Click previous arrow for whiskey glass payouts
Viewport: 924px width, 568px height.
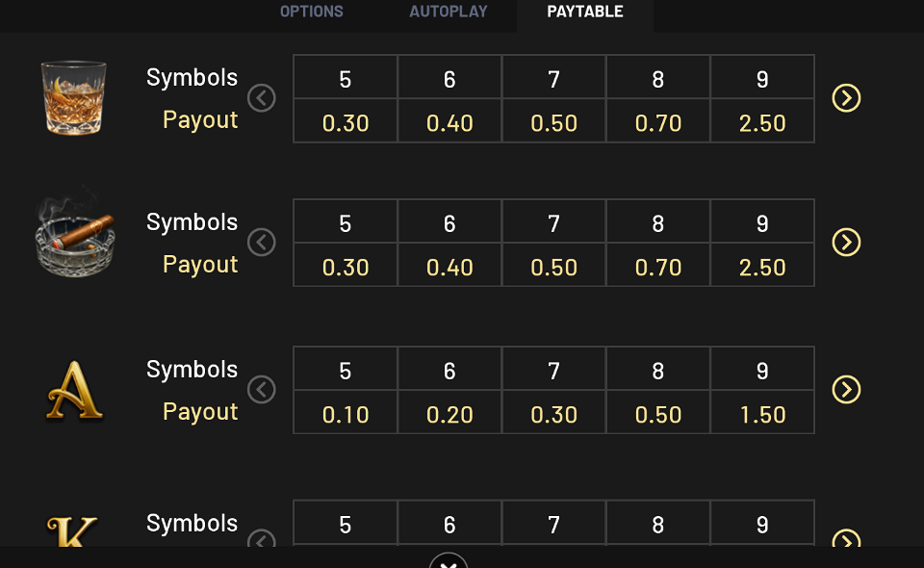262,98
